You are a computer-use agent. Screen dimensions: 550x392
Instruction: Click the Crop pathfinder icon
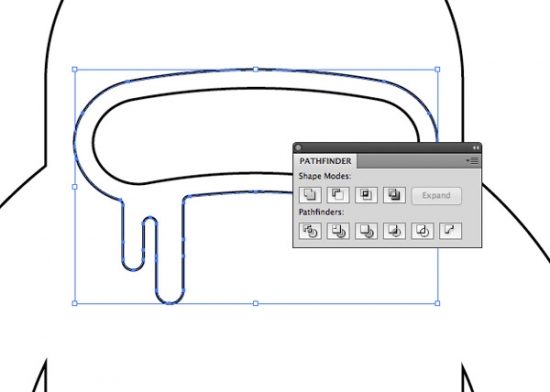click(x=394, y=231)
